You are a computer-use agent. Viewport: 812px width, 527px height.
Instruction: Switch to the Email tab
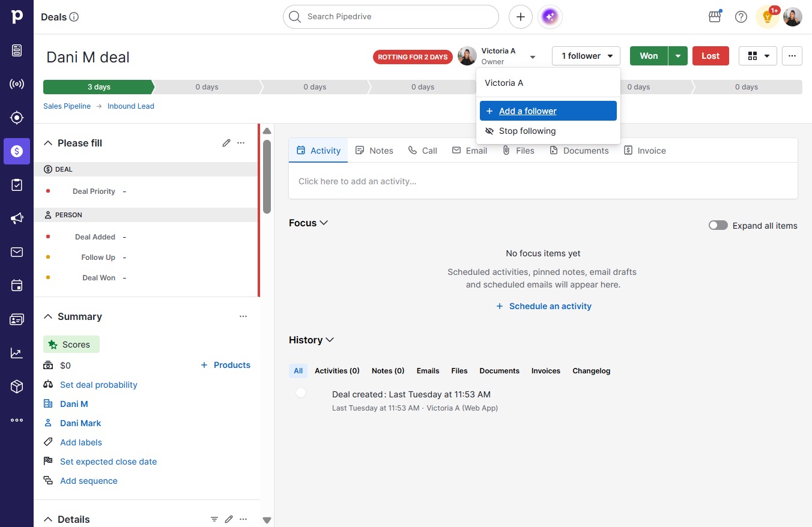click(470, 151)
